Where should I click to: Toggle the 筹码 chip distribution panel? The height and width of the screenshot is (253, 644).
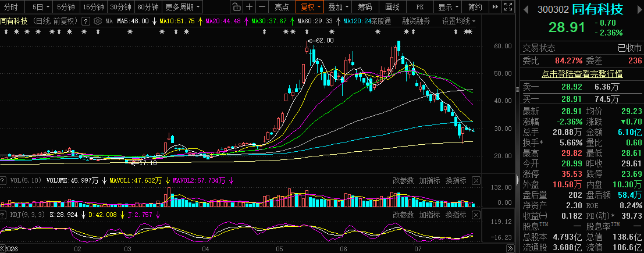[365, 6]
